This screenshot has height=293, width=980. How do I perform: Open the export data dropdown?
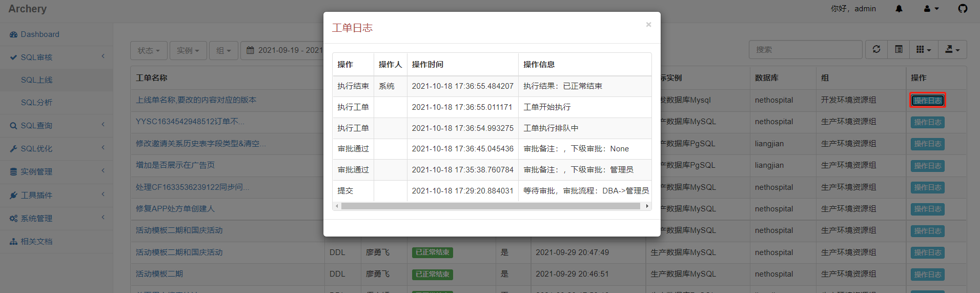[x=952, y=50]
